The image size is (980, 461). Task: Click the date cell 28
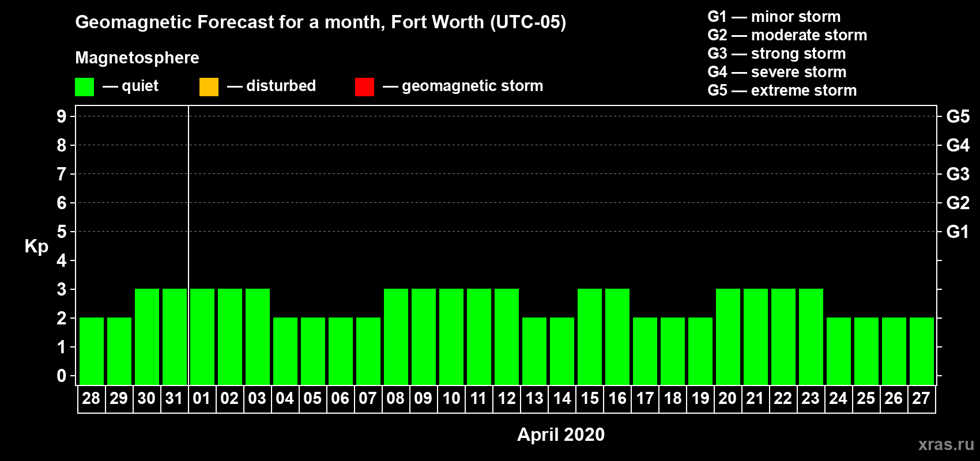pyautogui.click(x=91, y=399)
